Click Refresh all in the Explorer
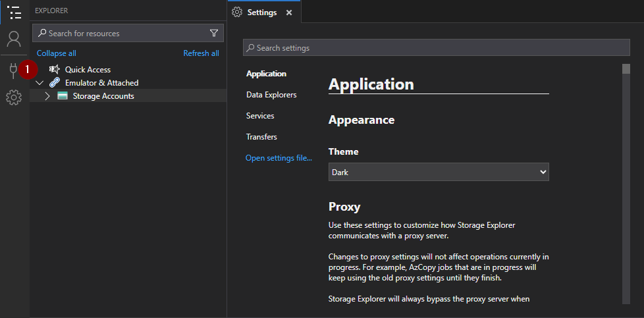 coord(201,53)
